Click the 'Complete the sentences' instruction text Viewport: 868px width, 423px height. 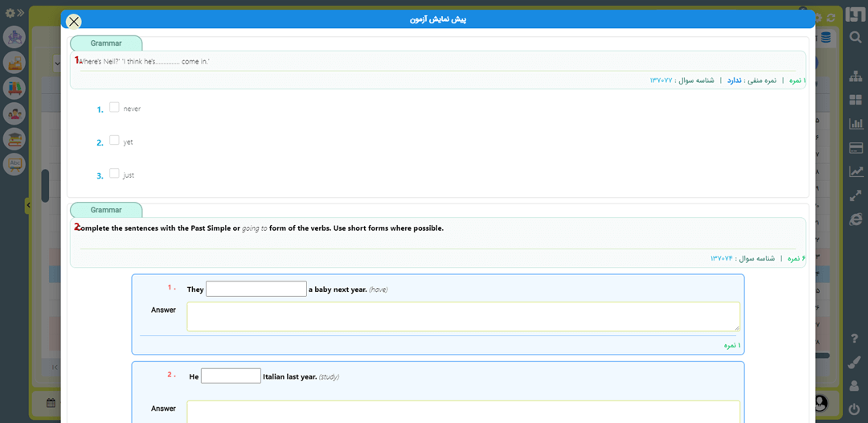tap(260, 228)
